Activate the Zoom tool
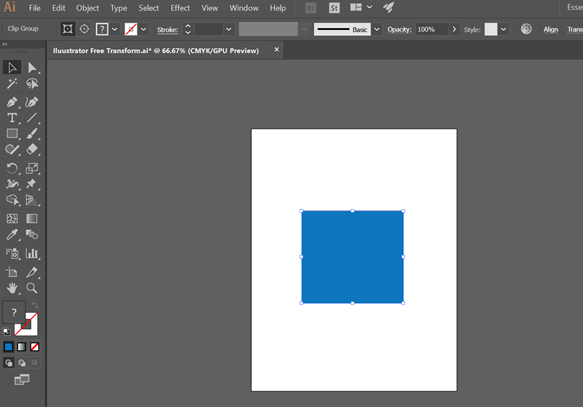 32,288
